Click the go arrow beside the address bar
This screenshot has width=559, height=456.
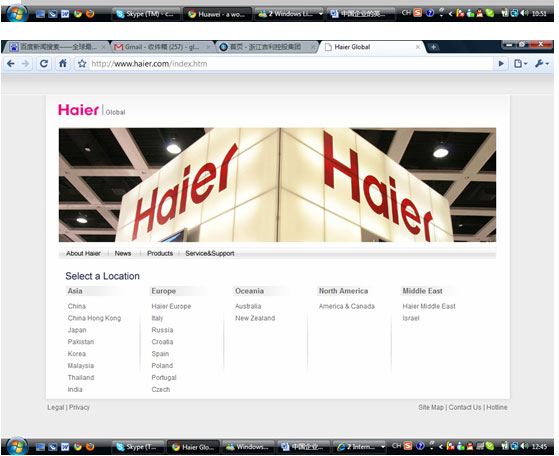(501, 64)
